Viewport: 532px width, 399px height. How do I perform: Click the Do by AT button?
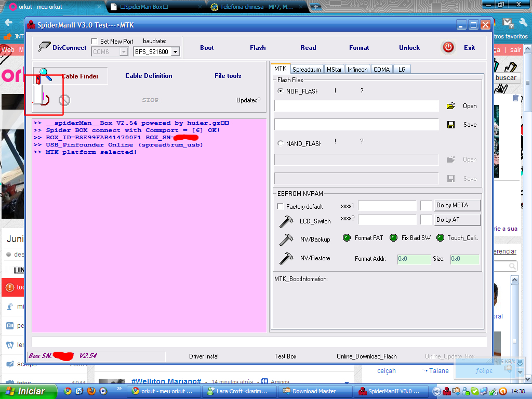(457, 220)
